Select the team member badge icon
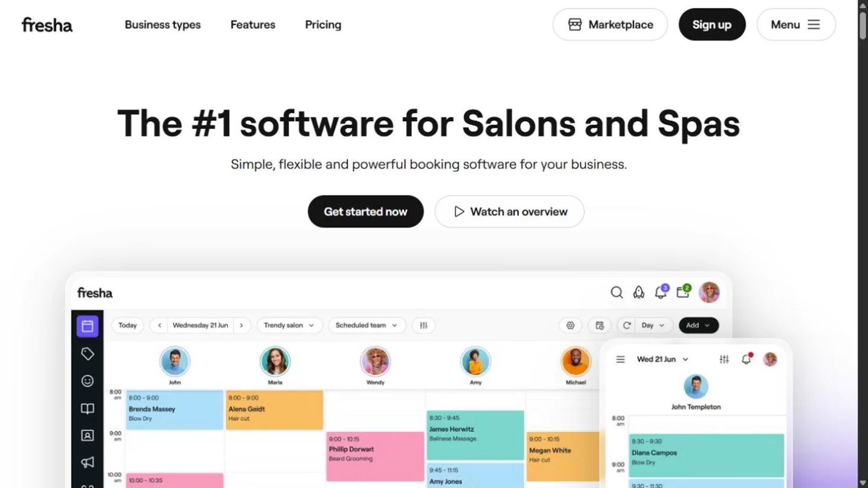The width and height of the screenshot is (868, 488). tap(87, 436)
